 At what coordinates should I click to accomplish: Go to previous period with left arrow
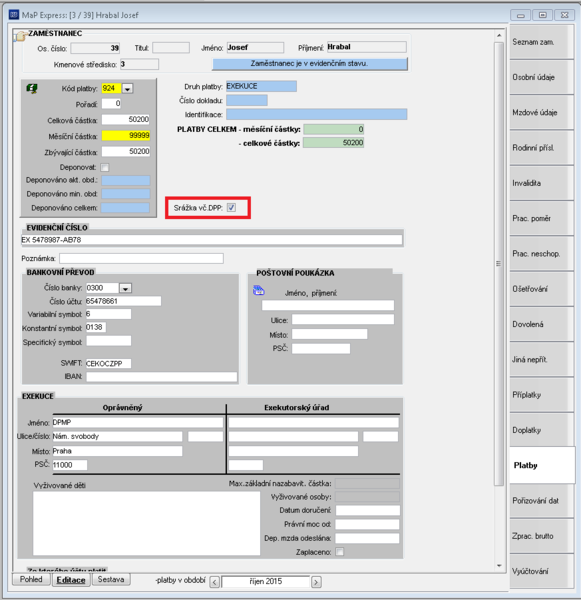point(215,582)
